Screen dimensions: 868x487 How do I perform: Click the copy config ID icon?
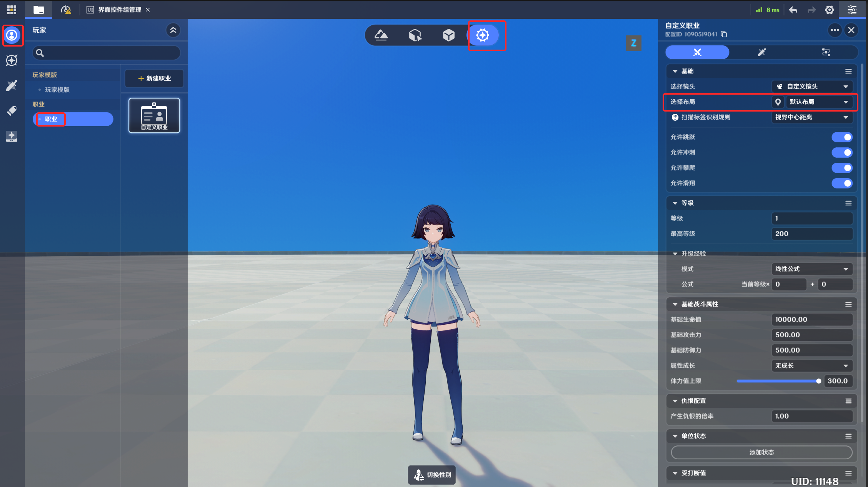[x=724, y=34]
